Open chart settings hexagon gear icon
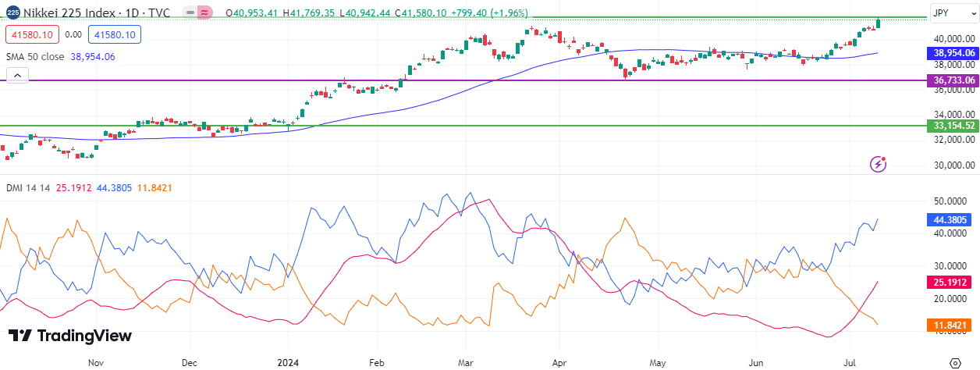Viewport: 980px width, 370px height. (954, 363)
